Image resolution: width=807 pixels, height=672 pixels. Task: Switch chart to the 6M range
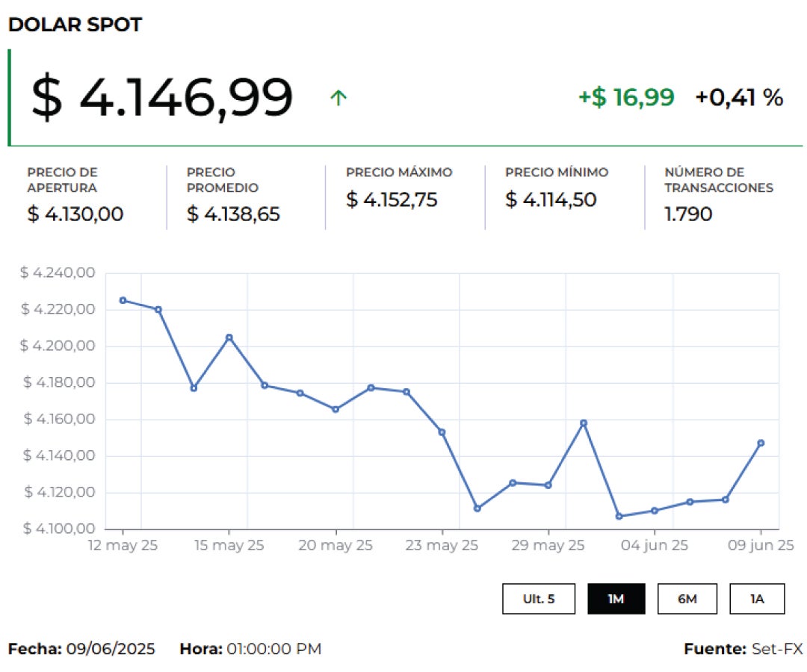click(x=687, y=599)
